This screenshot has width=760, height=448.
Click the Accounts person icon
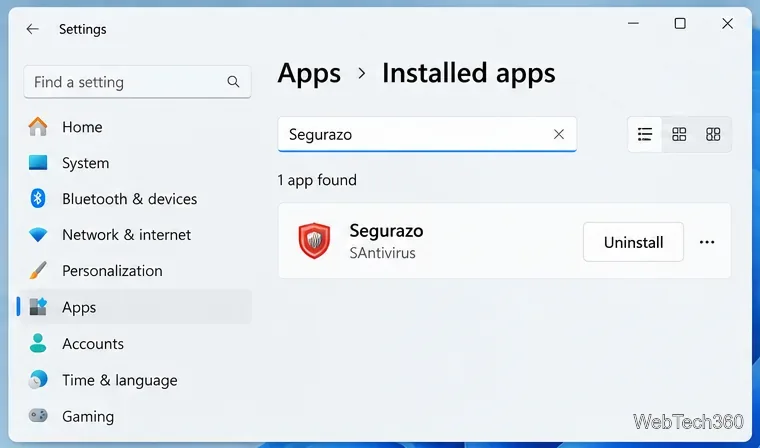point(38,343)
